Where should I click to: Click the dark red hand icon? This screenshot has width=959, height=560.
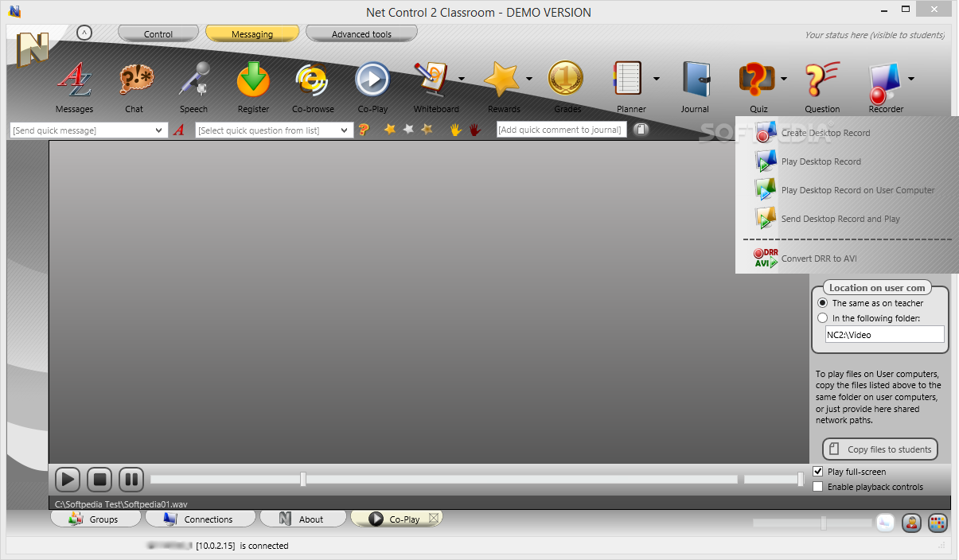(474, 129)
